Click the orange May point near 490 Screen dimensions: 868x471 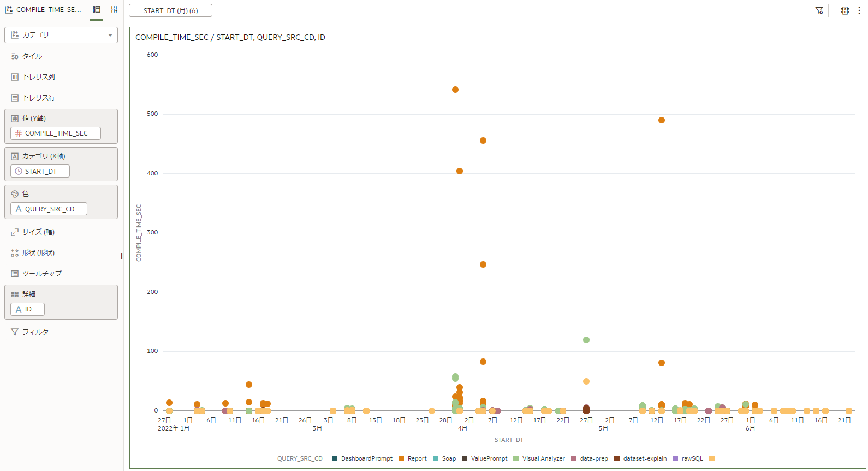pos(662,120)
